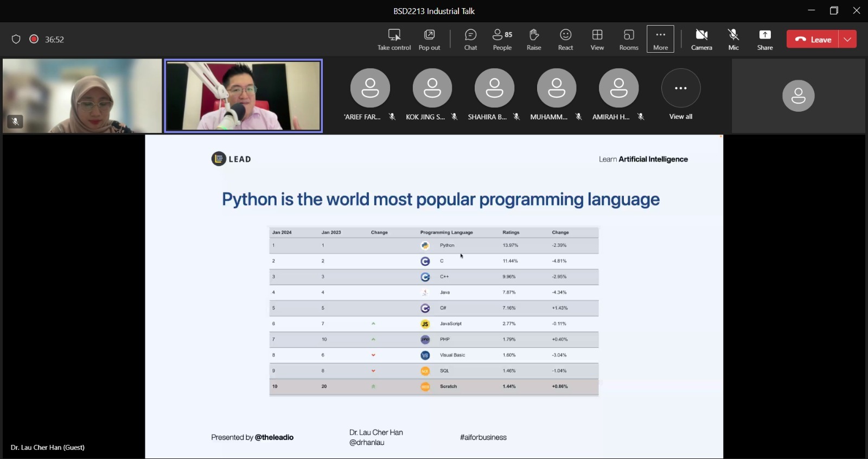This screenshot has width=868, height=459.
Task: Click the BSD2213 Industrial Talk window title
Action: [x=434, y=11]
